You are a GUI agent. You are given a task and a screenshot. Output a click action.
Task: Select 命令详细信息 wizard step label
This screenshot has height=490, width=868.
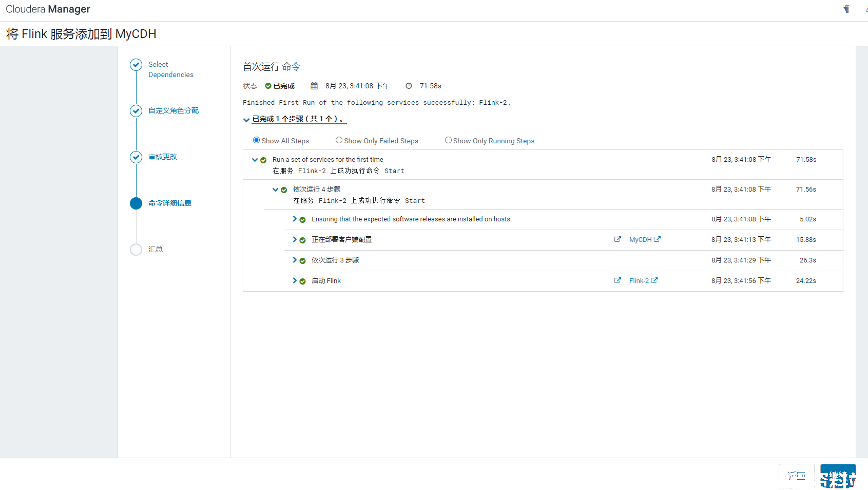[170, 203]
